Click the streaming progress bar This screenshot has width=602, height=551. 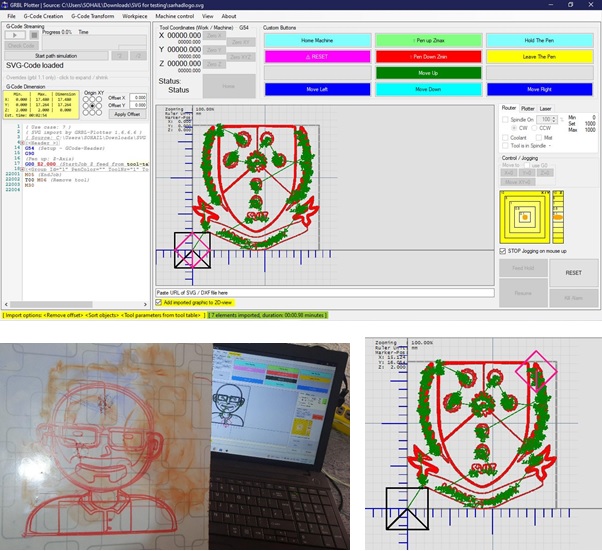click(94, 41)
